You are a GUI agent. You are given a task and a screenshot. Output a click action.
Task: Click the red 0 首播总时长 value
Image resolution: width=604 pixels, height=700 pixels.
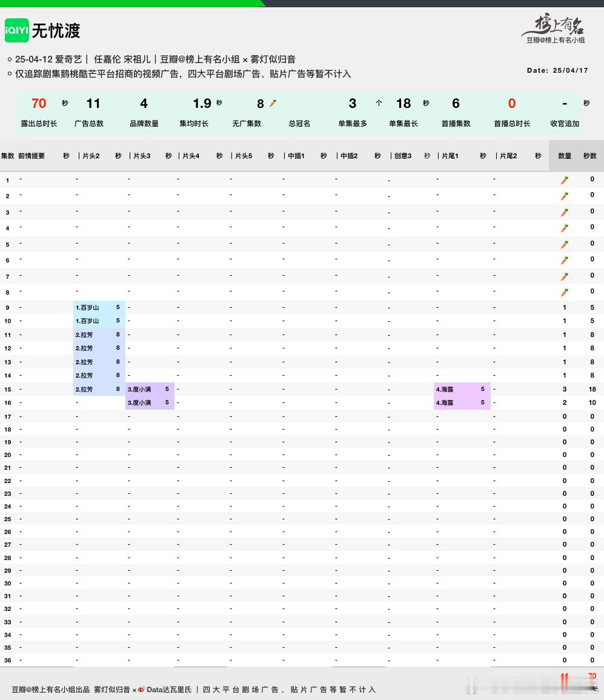[x=512, y=104]
